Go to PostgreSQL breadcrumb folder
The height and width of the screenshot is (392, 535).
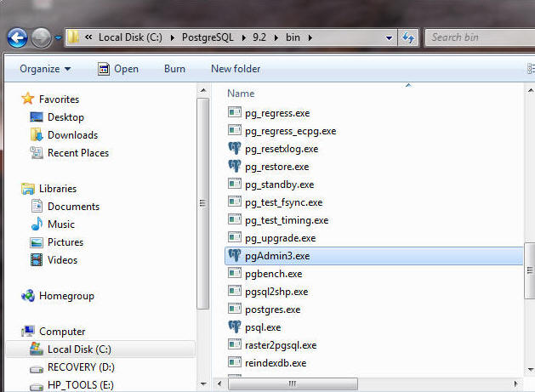coord(208,37)
